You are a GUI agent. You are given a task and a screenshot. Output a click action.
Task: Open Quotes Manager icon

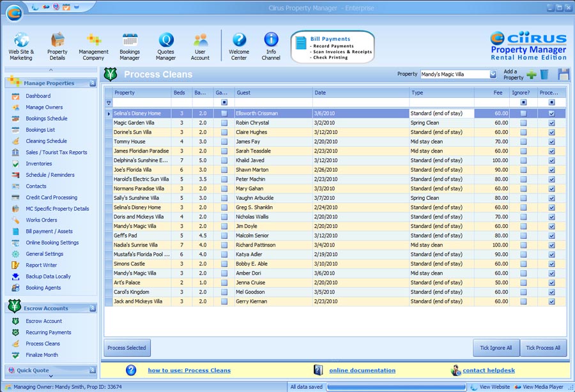coord(165,40)
